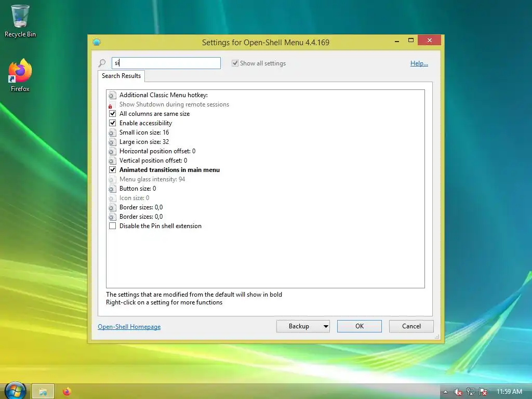Click gear icon beside Icon size: 0
The image size is (532, 399).
click(112, 198)
